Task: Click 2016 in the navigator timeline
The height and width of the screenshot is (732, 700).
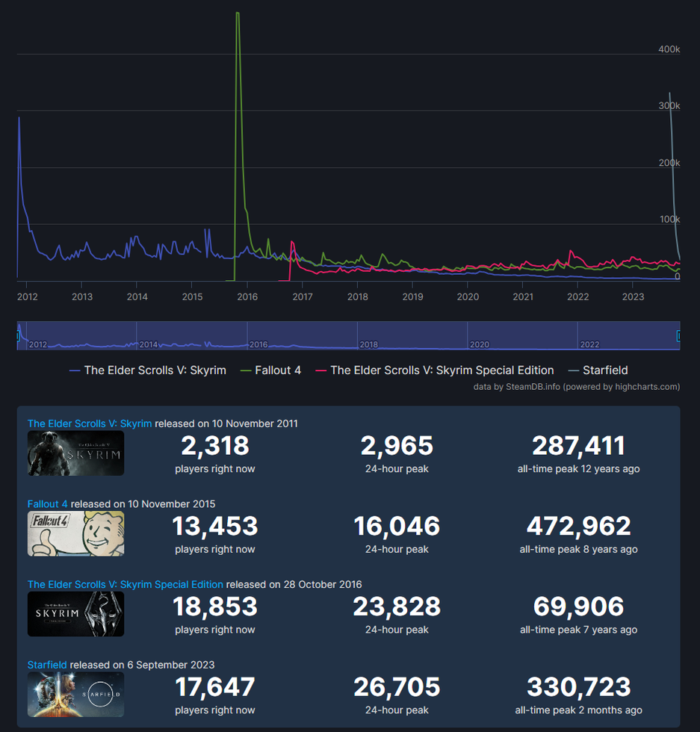Action: point(258,344)
